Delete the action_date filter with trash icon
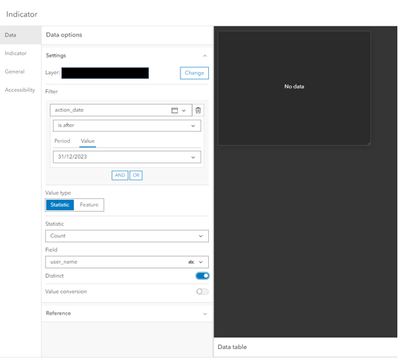 click(x=198, y=110)
